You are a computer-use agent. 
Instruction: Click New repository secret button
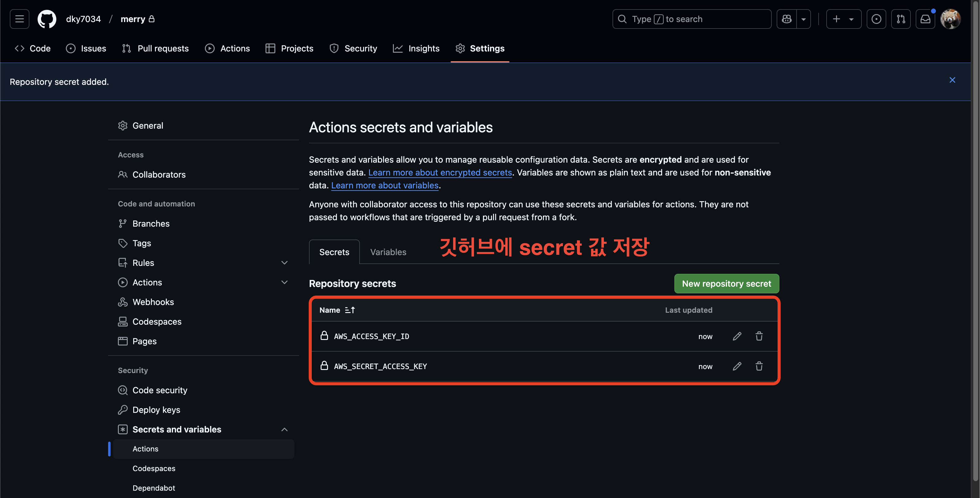click(726, 283)
